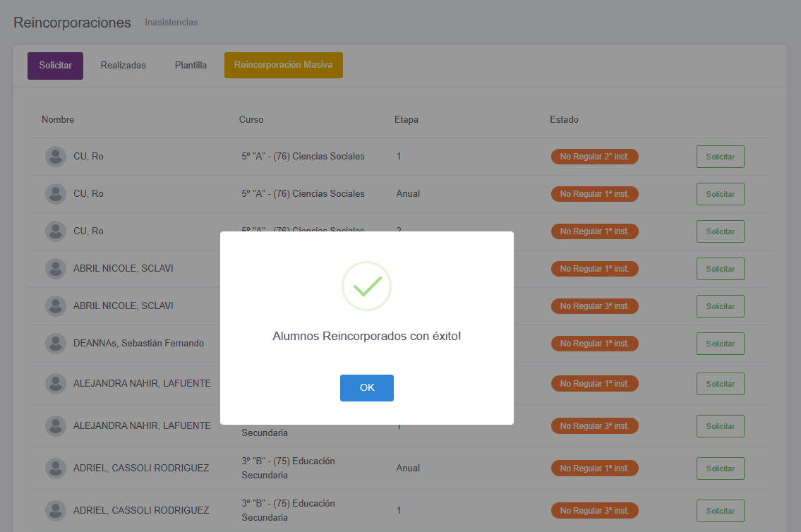Click Solicitar button on No Regular 2° inst. row
The width and height of the screenshot is (801, 532).
(721, 157)
